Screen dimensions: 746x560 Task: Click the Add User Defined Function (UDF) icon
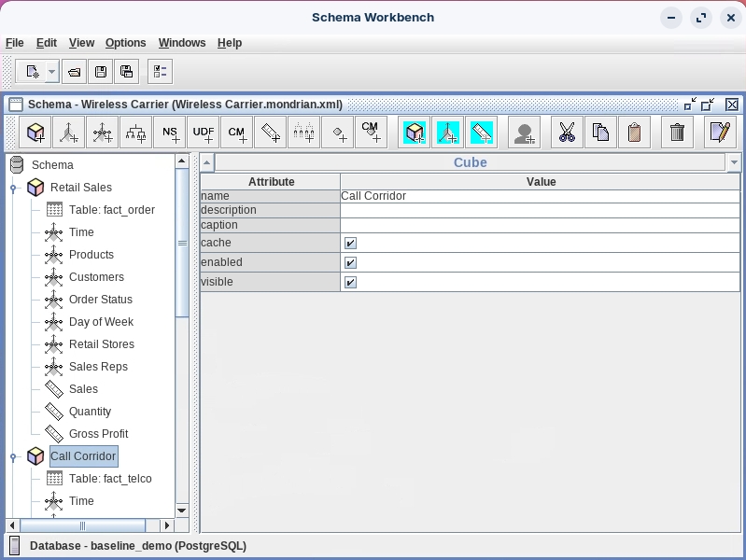pos(204,133)
